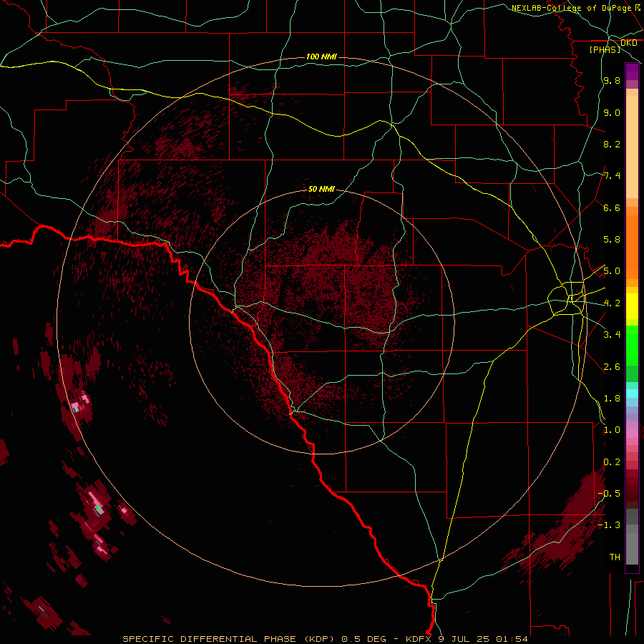Pick the purple swatch atop the color bar
The height and width of the screenshot is (644, 644).
point(632,72)
